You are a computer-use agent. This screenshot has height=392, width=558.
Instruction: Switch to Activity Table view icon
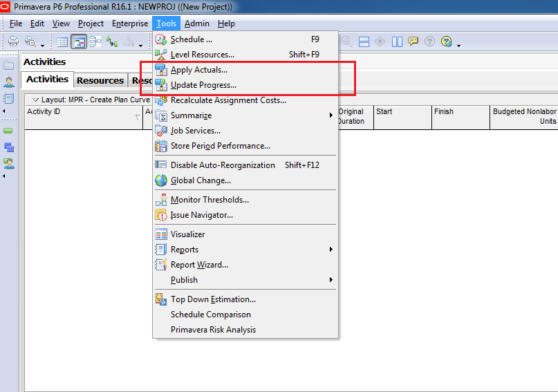(x=62, y=41)
